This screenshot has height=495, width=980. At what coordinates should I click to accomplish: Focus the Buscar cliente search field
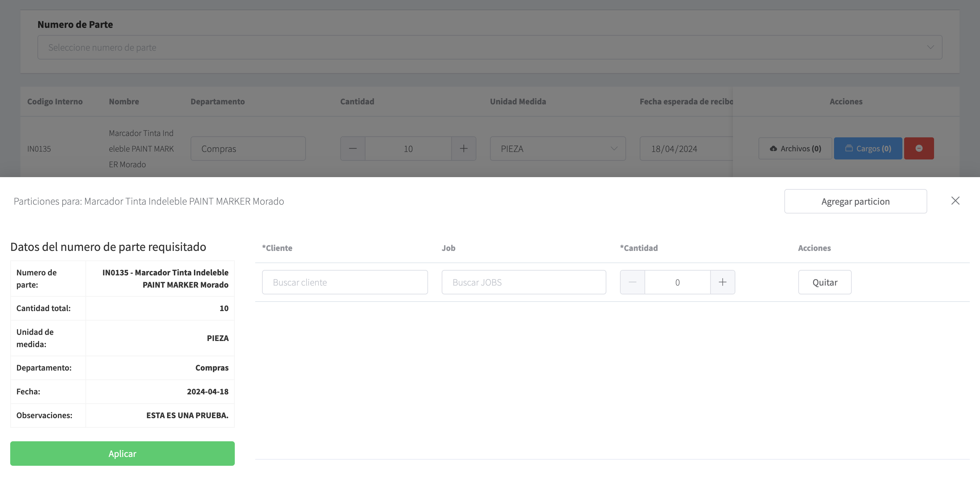pyautogui.click(x=344, y=282)
